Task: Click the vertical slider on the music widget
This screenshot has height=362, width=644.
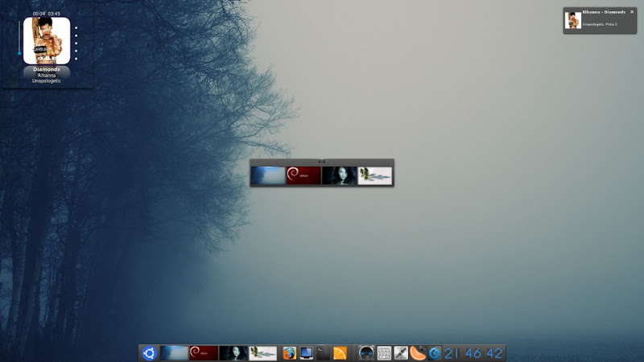Action: coord(19,40)
